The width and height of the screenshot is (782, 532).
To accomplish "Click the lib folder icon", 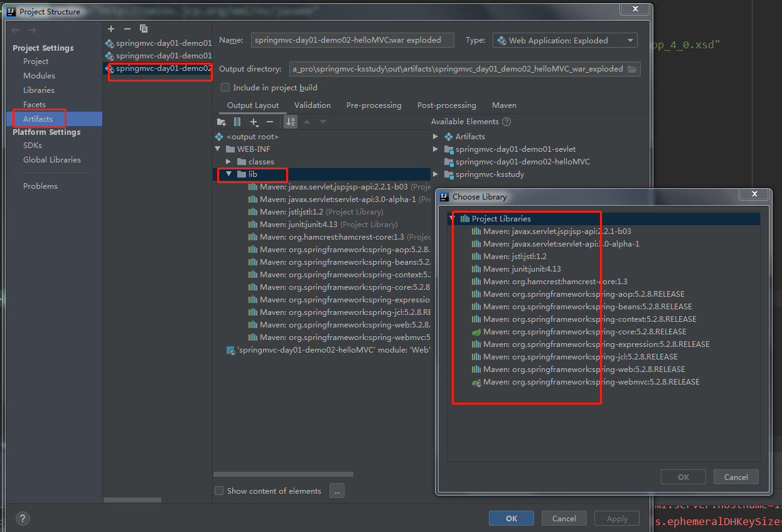I will 242,174.
